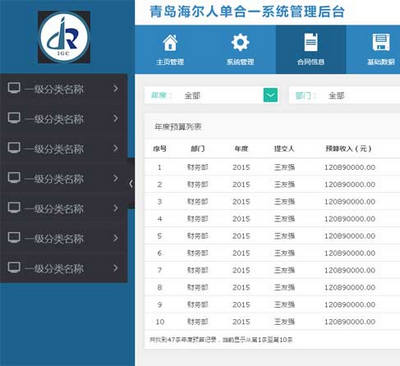
Task: Click submitter name in row 6
Action: pos(284,253)
